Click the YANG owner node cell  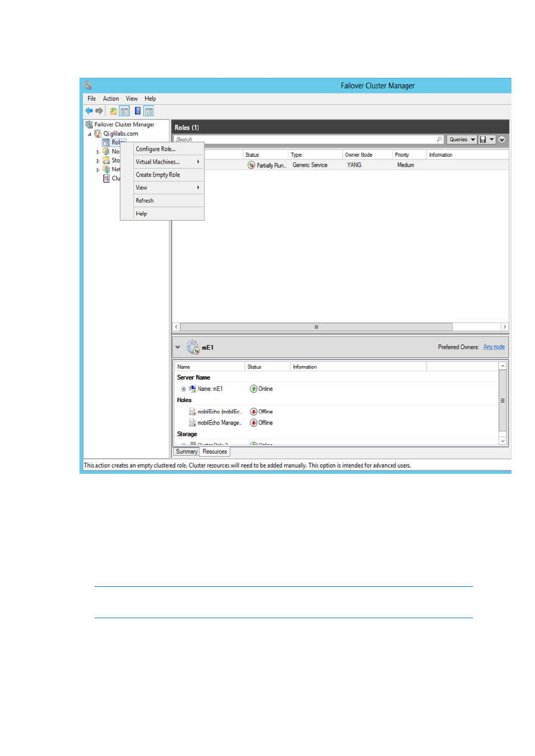click(x=354, y=165)
